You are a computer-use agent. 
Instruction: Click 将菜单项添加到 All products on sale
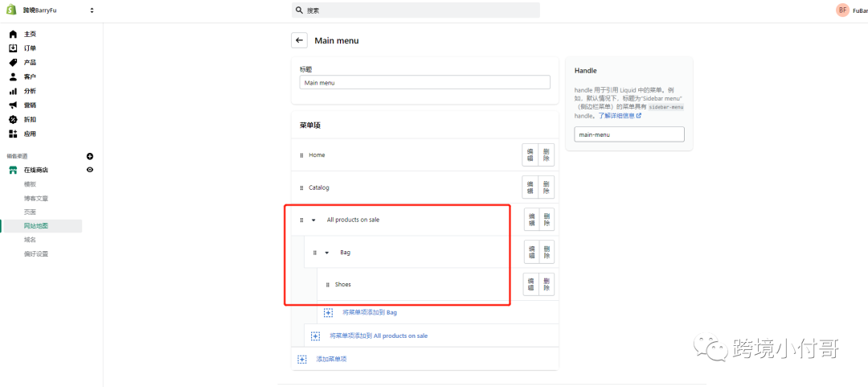[379, 336]
